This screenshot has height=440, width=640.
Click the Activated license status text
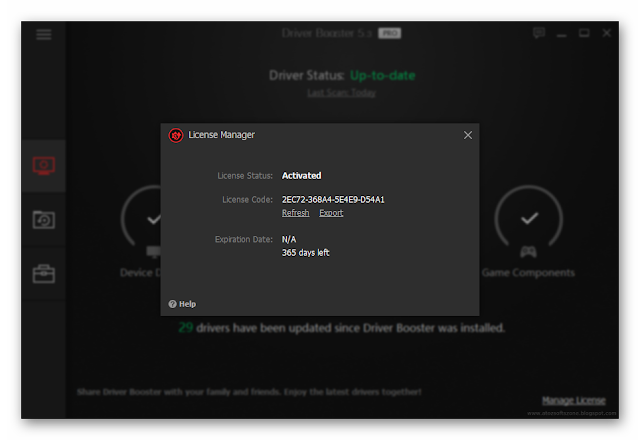[x=301, y=176]
